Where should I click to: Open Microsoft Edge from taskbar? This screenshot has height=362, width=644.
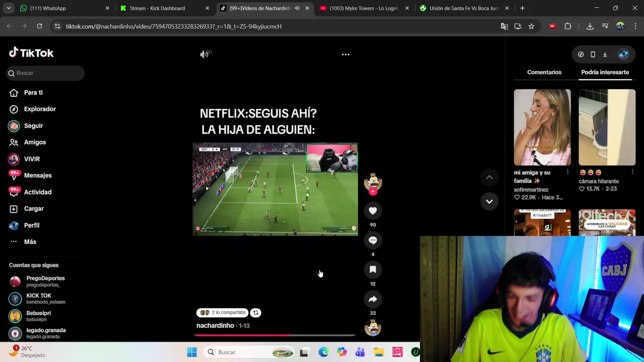pyautogui.click(x=323, y=352)
